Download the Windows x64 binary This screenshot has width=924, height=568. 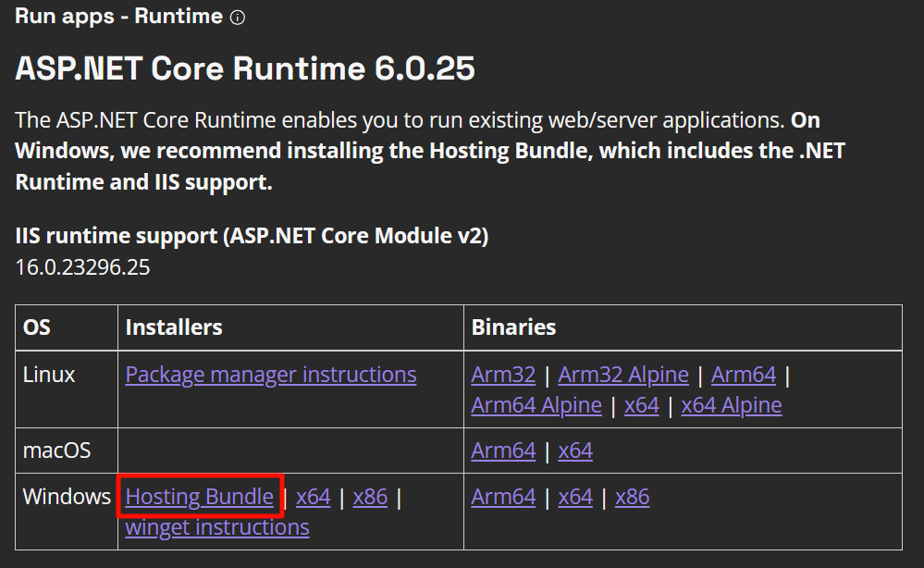point(575,497)
